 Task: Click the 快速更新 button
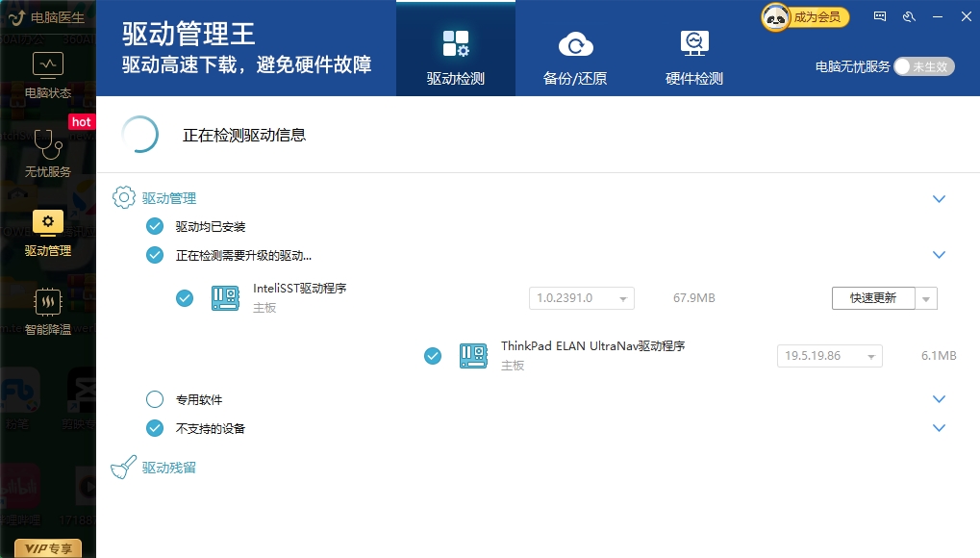873,298
